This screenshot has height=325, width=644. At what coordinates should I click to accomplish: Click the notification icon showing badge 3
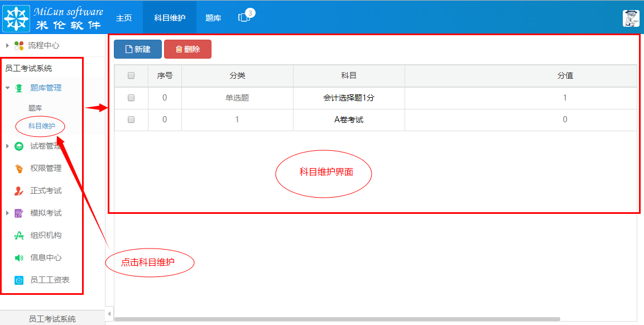(x=244, y=17)
